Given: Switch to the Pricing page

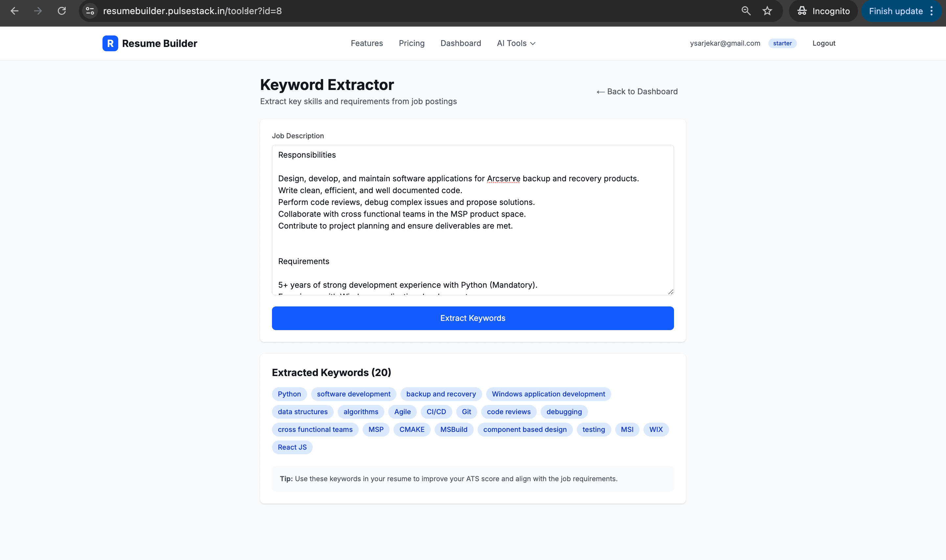Looking at the screenshot, I should click(x=411, y=43).
